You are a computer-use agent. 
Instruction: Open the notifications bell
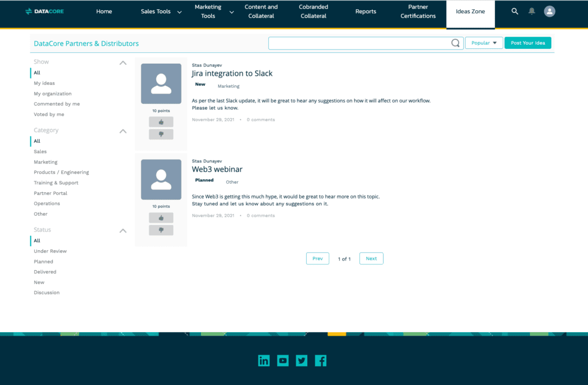[x=532, y=11]
